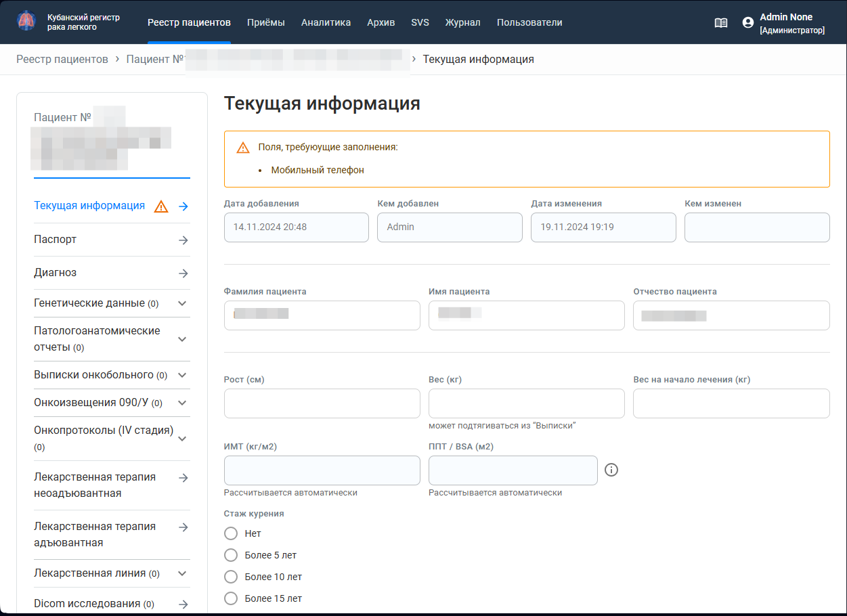Click the lung registry logo icon

[x=26, y=21]
